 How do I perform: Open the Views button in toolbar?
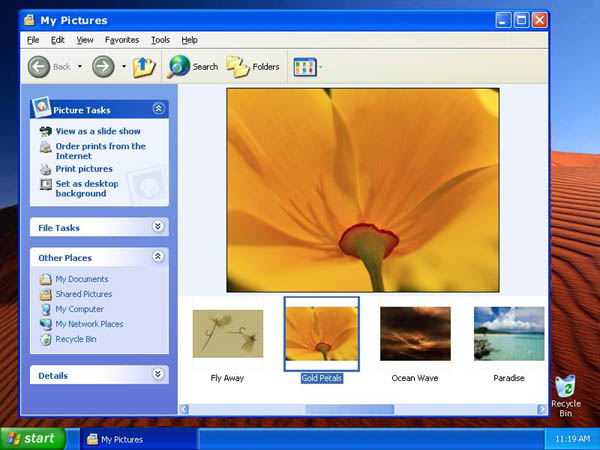point(304,67)
